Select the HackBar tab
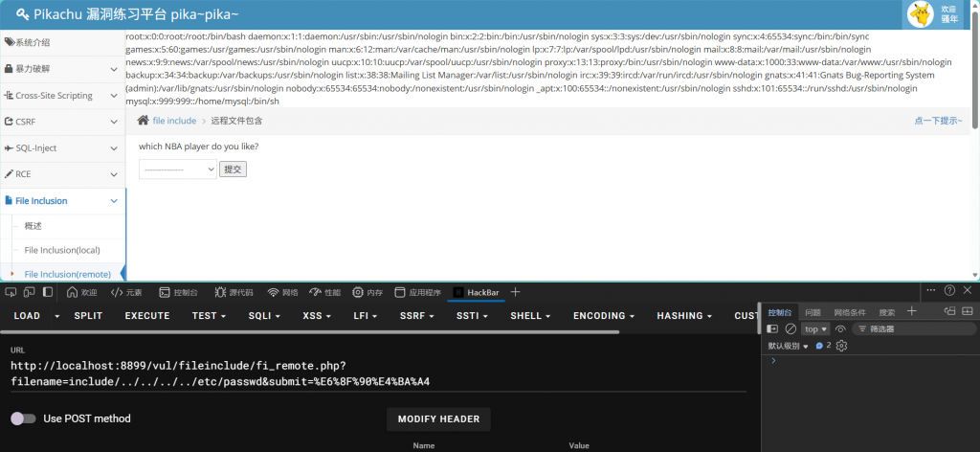The width and height of the screenshot is (980, 452). pos(476,292)
